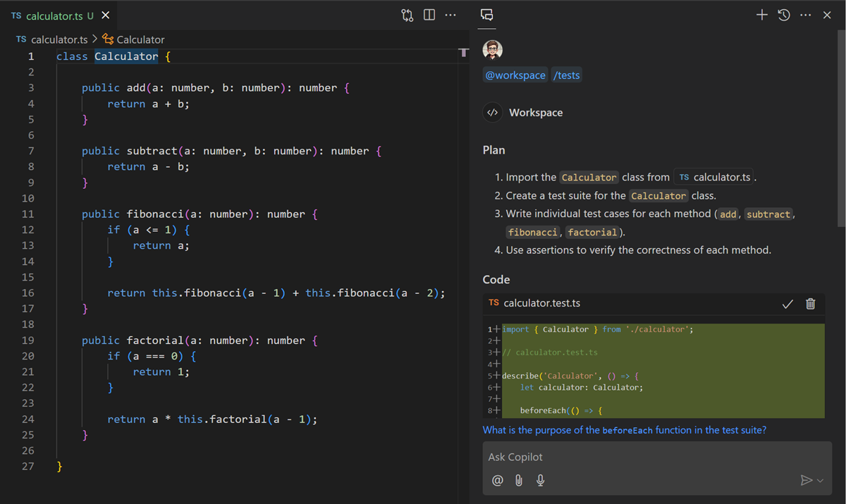846x504 pixels.
Task: Split the editor using the split icon
Action: (429, 15)
